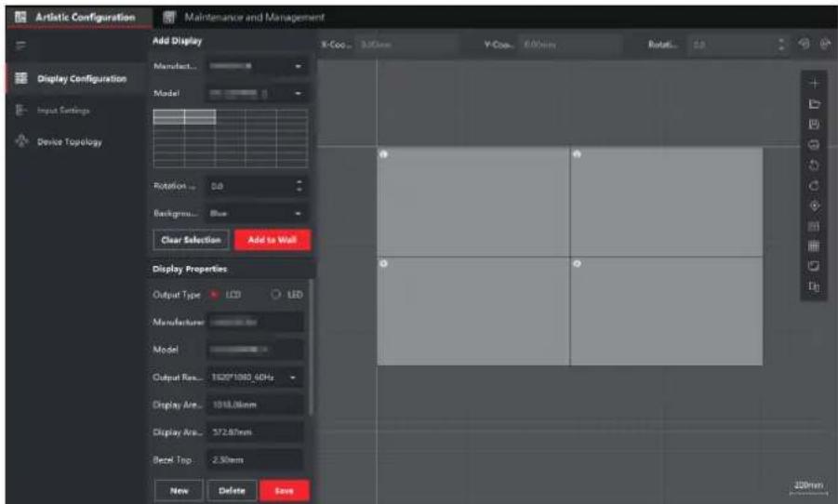
Task: Adjust the top toolbar Rotation stepper arrows
Action: pyautogui.click(x=781, y=45)
